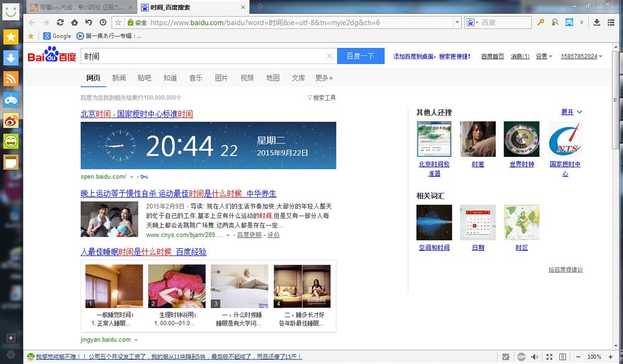
Task: Click the ABP ad blocker status icon
Action: 521,357
